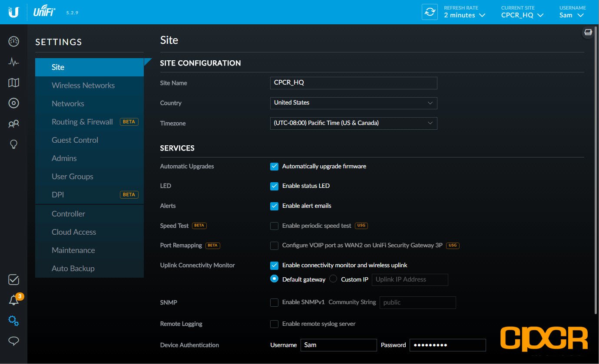Viewport: 599px width, 364px height.
Task: Enable SNMPv1 checkbox
Action: (274, 303)
